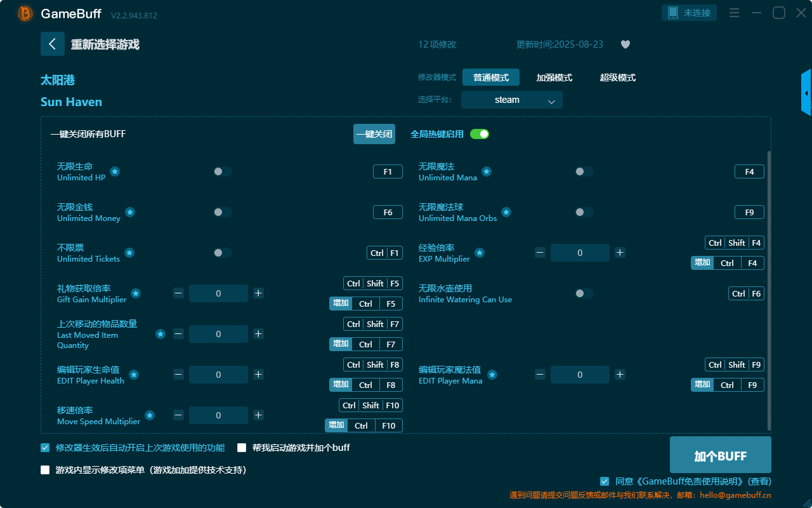Click the 一键关闭 button
The image size is (812, 508).
374,134
